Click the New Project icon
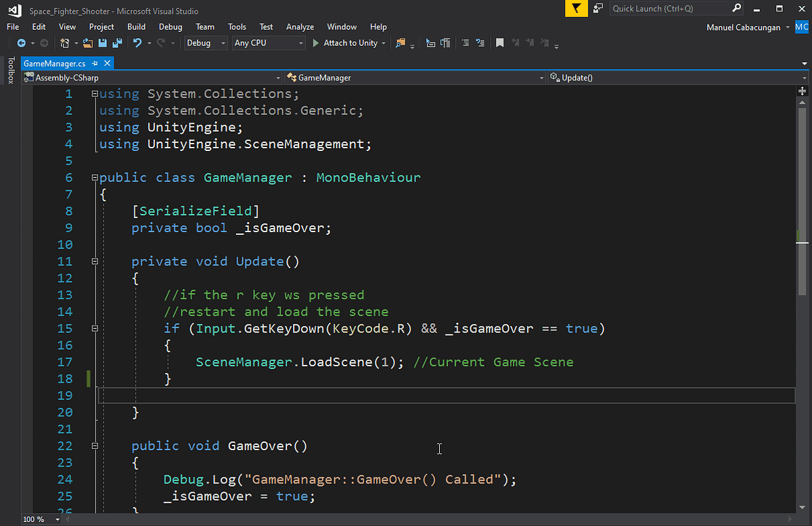Screen dimensions: 812x526 65,43
